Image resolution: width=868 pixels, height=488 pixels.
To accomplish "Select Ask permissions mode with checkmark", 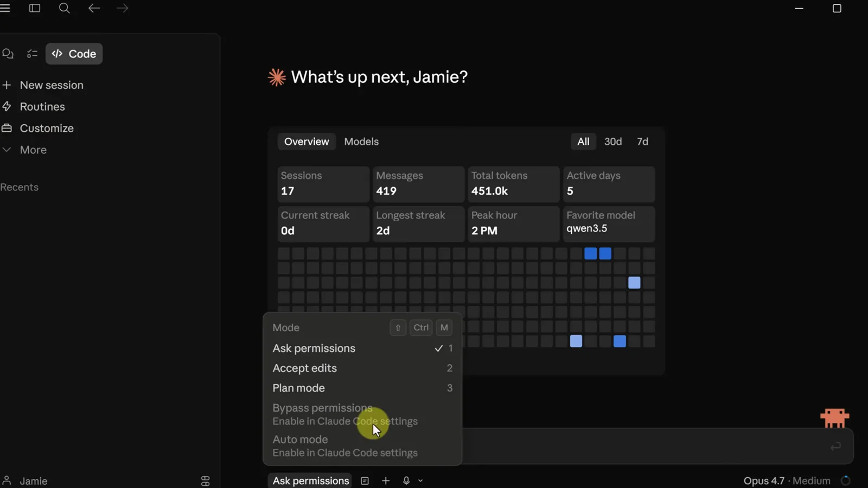I will [x=362, y=348].
